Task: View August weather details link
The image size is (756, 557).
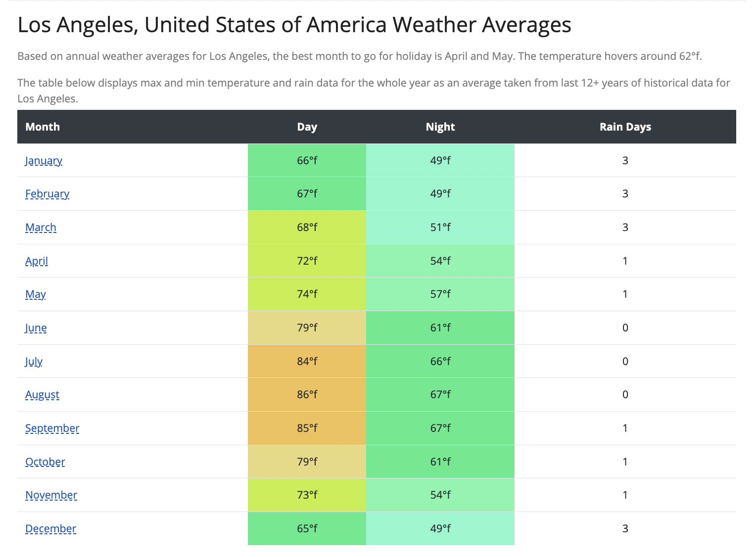Action: (42, 394)
